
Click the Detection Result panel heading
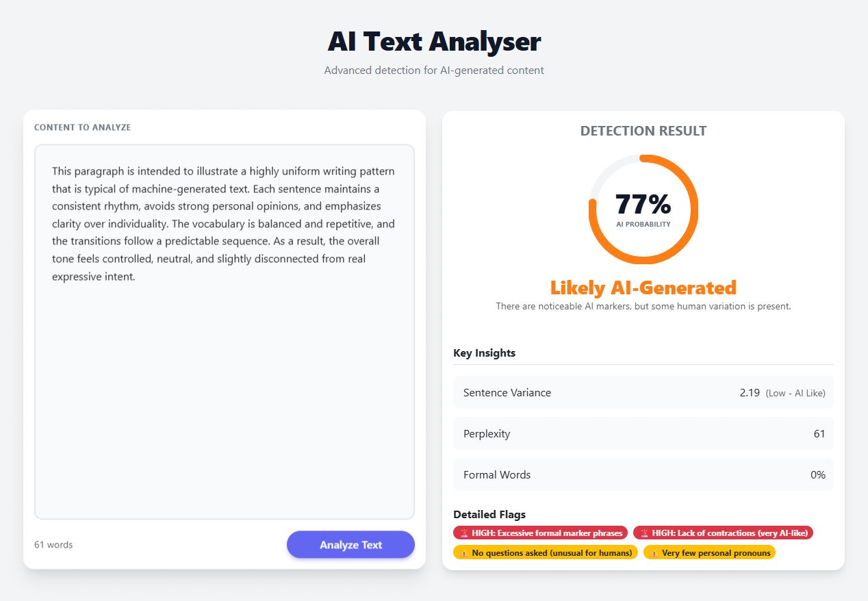click(643, 131)
